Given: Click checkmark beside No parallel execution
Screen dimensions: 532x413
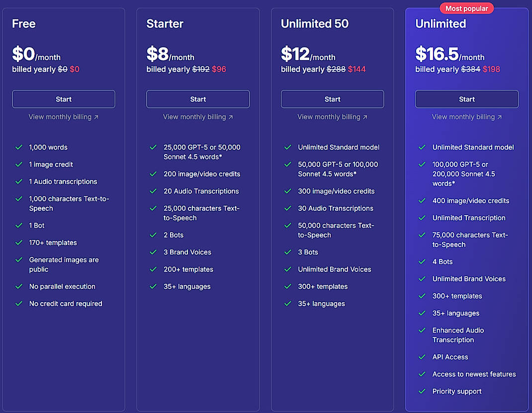Looking at the screenshot, I should click(19, 287).
